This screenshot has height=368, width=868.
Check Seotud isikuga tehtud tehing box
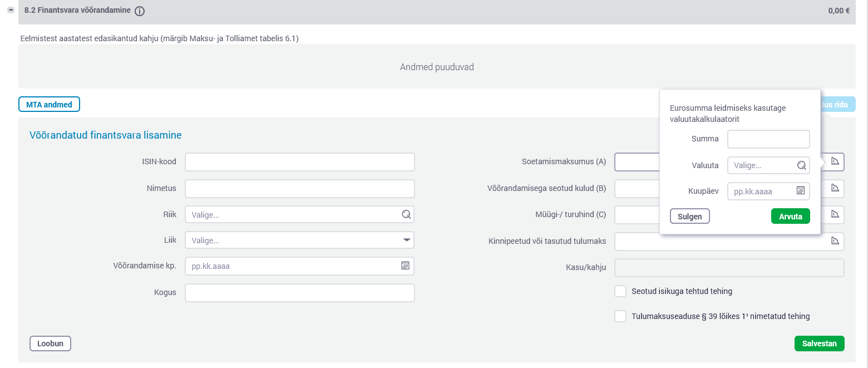[x=620, y=291]
